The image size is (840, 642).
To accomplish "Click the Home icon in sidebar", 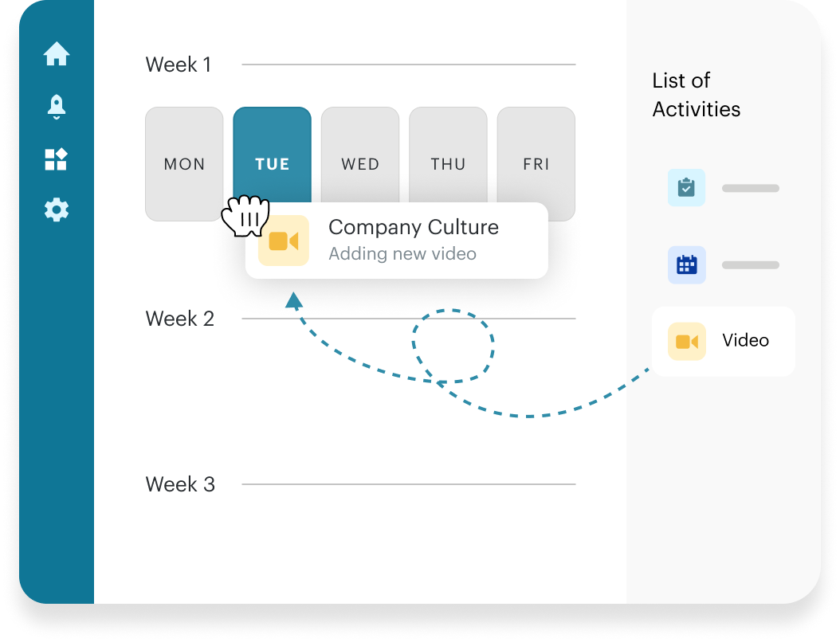I will point(57,54).
